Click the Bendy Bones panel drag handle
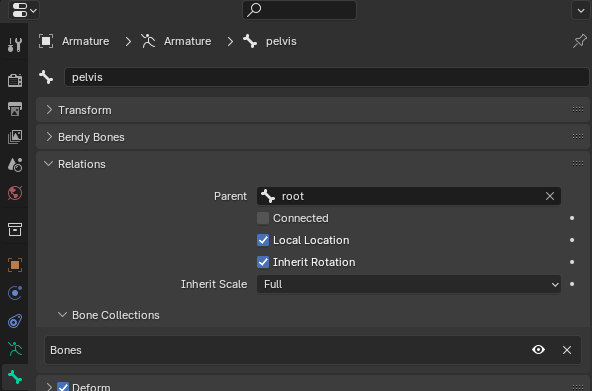592x391 pixels. coord(578,137)
